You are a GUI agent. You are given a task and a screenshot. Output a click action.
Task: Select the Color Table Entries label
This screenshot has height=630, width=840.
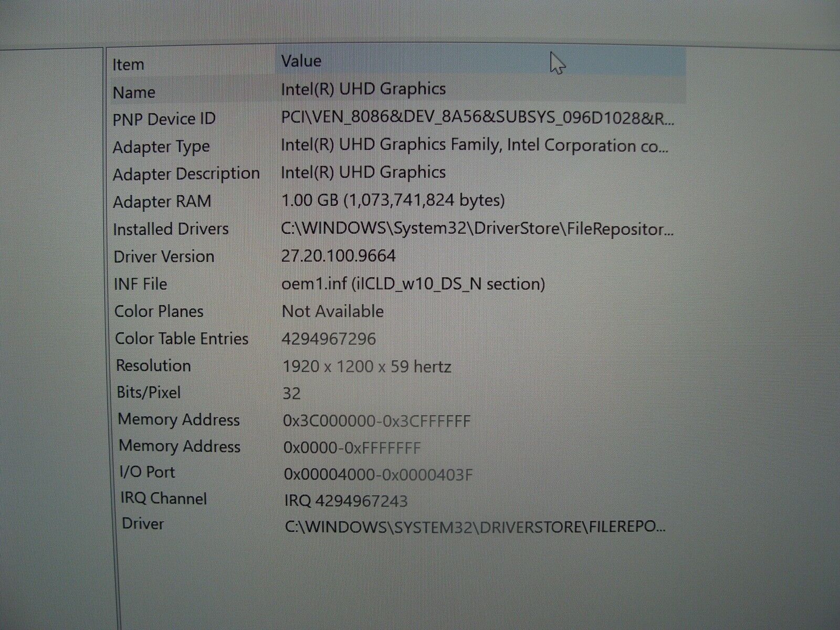pyautogui.click(x=182, y=339)
